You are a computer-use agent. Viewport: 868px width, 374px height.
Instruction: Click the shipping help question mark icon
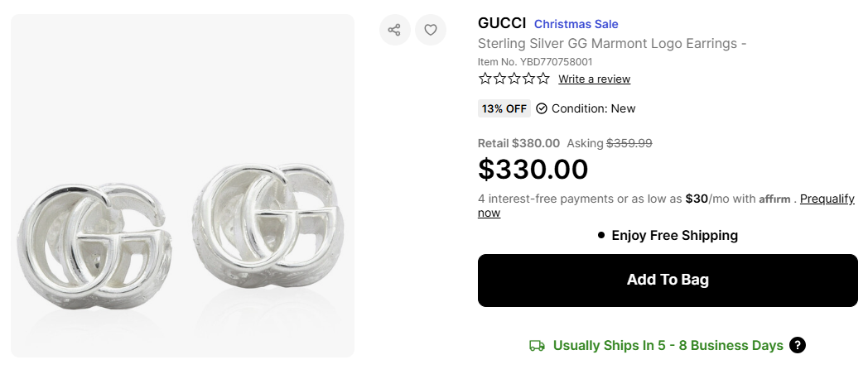tap(798, 345)
